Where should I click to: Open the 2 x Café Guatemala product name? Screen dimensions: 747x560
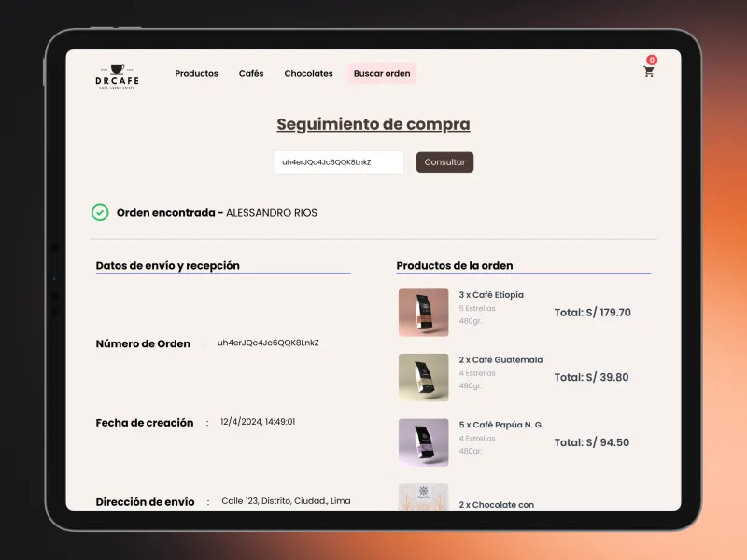point(500,360)
